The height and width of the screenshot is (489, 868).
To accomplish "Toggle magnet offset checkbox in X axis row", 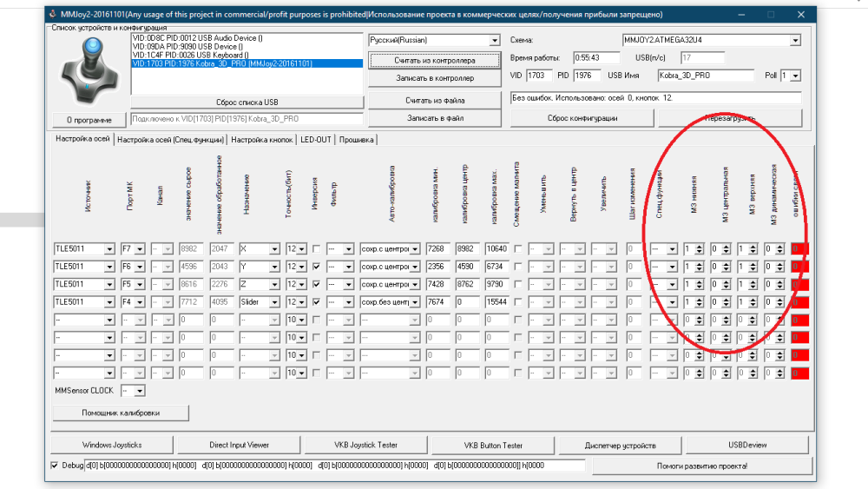I will pos(517,249).
